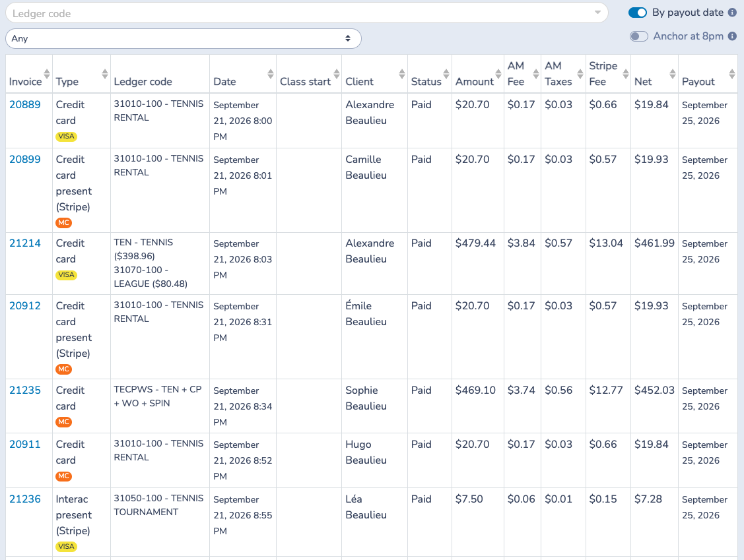This screenshot has width=744, height=560.
Task: Open invoice 21214
Action: click(x=24, y=243)
